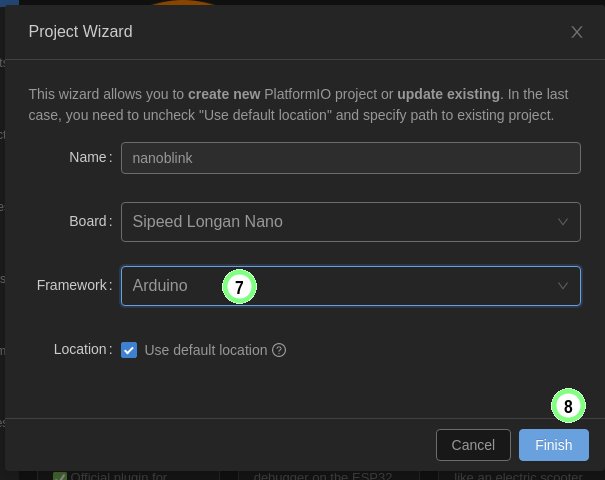Click the "Use default location" checkbox label
The image size is (605, 480).
click(x=206, y=350)
